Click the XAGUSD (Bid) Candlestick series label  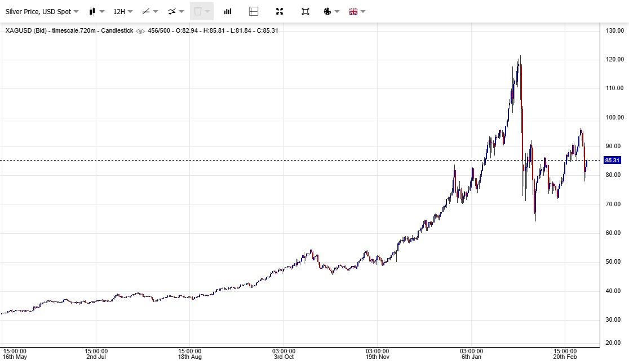coord(69,30)
